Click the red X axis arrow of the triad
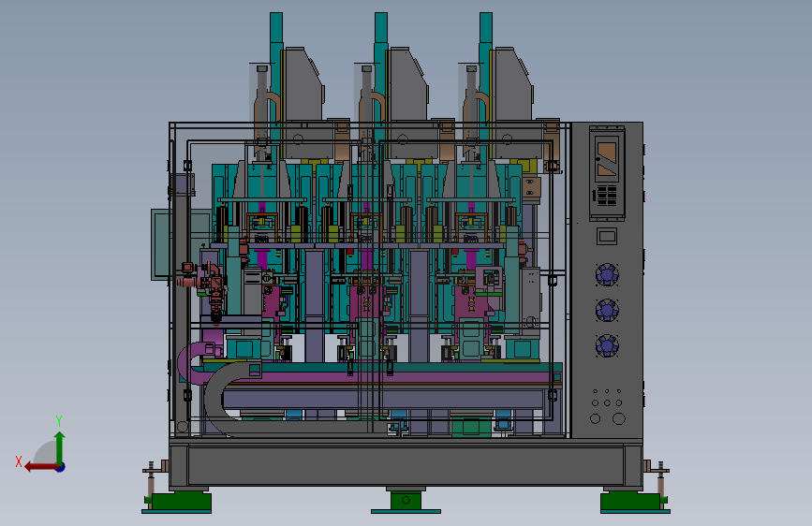 (40, 467)
